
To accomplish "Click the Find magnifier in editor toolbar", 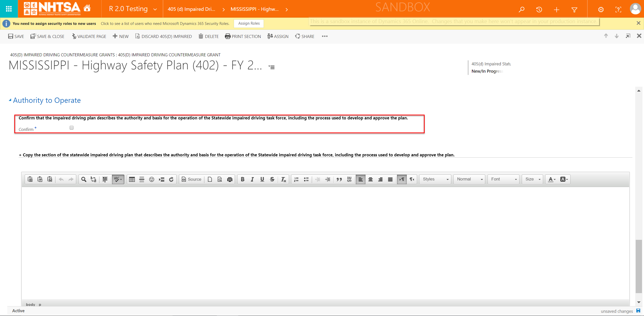I will click(x=84, y=179).
